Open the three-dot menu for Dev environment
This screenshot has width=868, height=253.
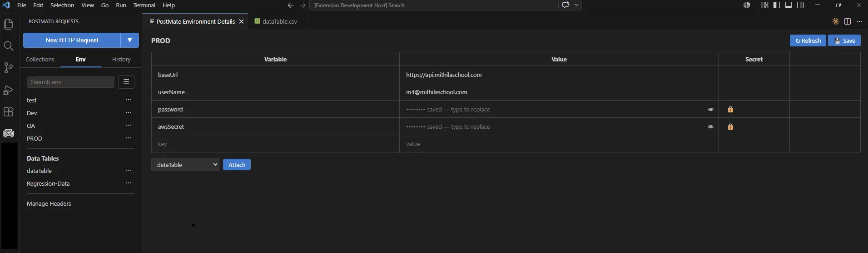[x=129, y=112]
